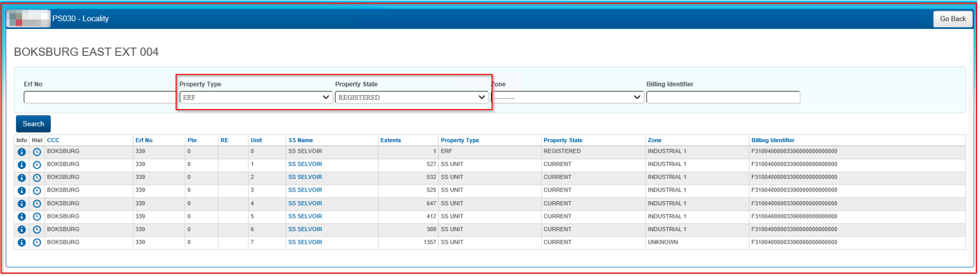The height and width of the screenshot is (277, 980).
Task: Open history icon for Unit 6 row
Action: click(x=37, y=230)
